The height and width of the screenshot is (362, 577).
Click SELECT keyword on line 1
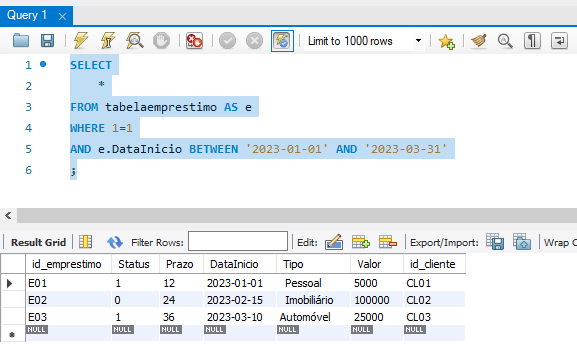click(x=91, y=65)
